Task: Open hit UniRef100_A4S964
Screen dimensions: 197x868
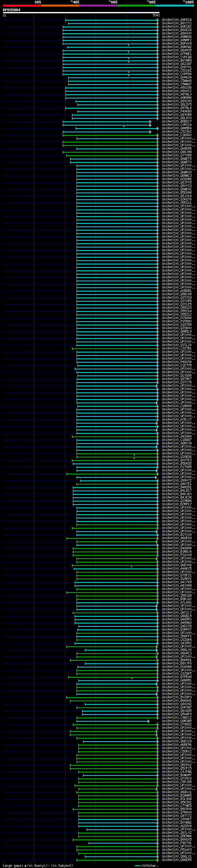Action: [x=176, y=436]
